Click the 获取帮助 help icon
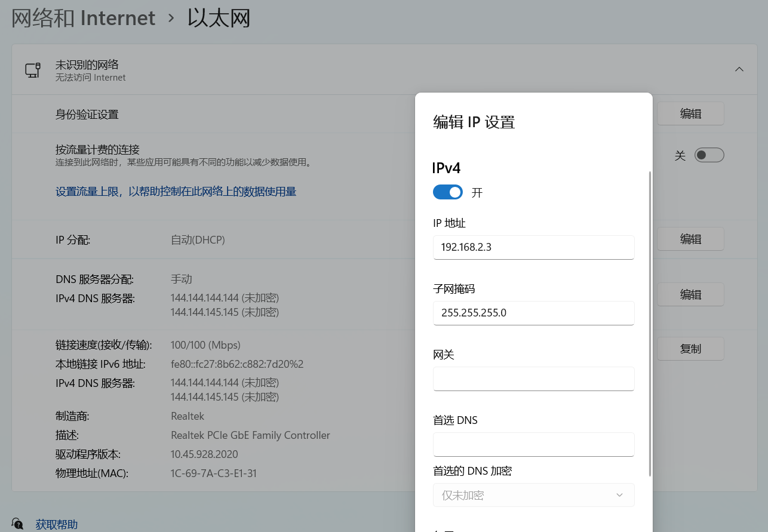This screenshot has width=768, height=532. pyautogui.click(x=18, y=524)
